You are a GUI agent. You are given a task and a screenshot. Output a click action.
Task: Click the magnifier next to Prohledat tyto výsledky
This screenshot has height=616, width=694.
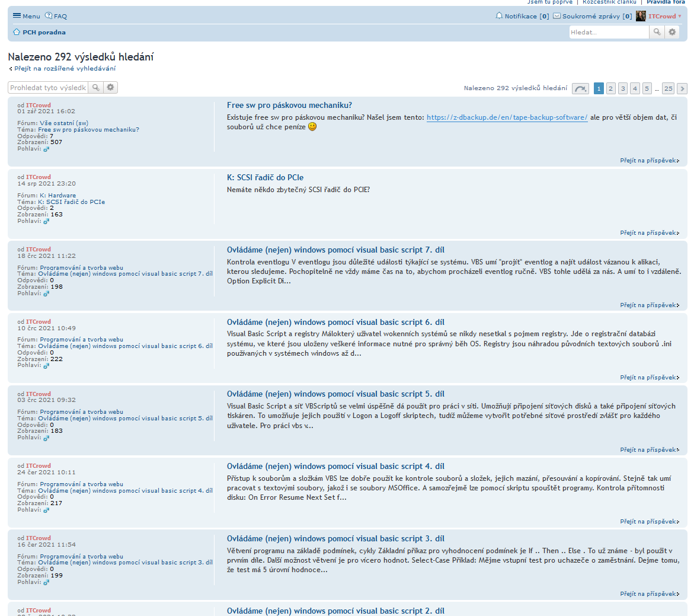[x=96, y=88]
